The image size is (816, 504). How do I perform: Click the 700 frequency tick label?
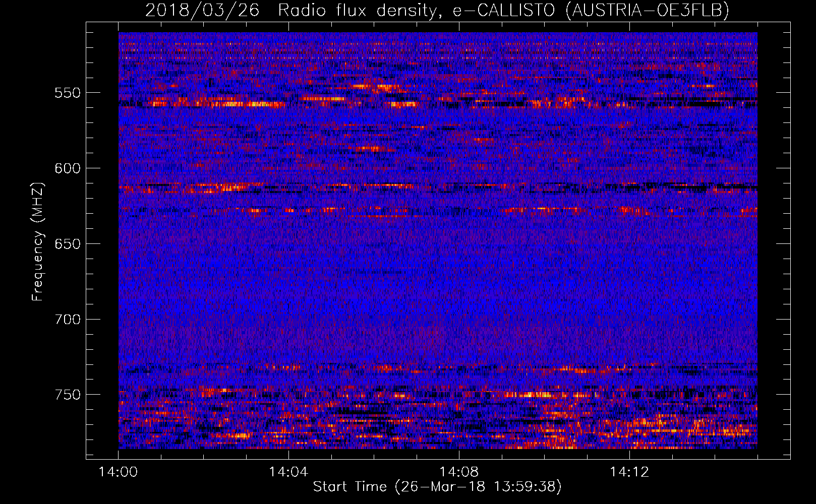[68, 319]
